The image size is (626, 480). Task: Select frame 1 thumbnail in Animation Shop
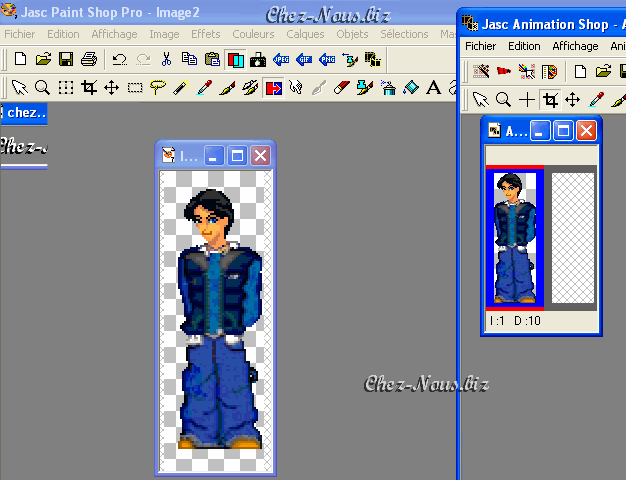(515, 238)
